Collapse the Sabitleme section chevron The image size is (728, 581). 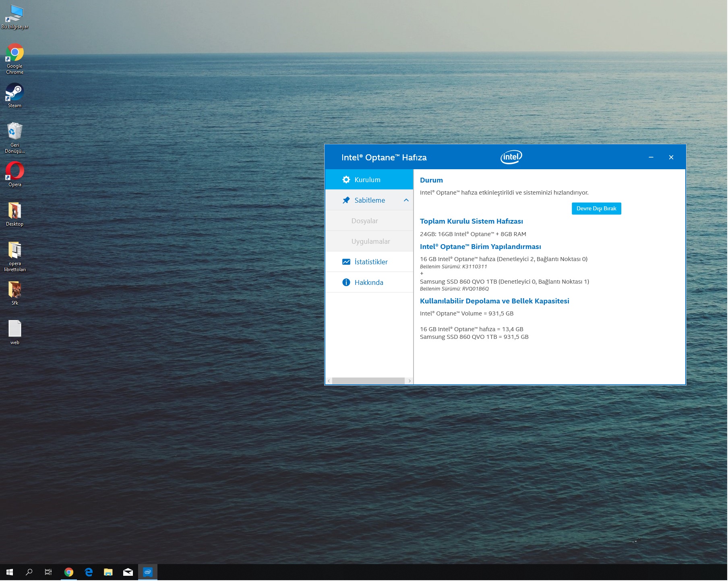(406, 200)
